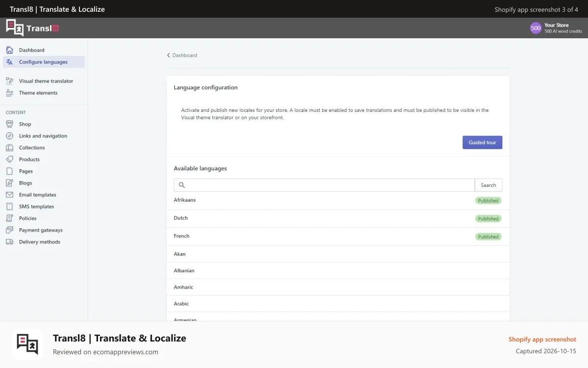
Task: Focus the available languages search field
Action: point(324,185)
